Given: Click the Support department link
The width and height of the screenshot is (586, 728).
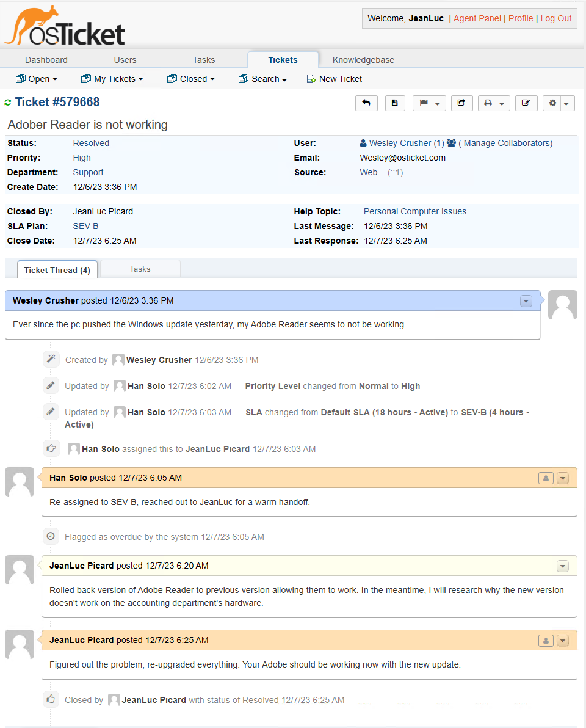Looking at the screenshot, I should (88, 172).
